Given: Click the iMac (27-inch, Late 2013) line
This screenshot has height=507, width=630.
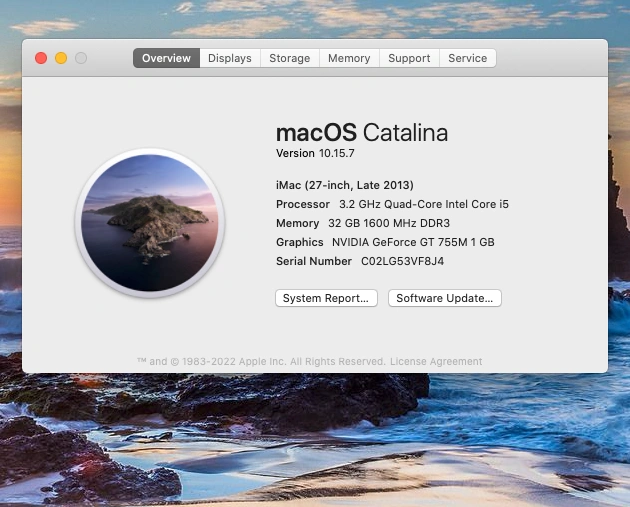Looking at the screenshot, I should coord(345,185).
